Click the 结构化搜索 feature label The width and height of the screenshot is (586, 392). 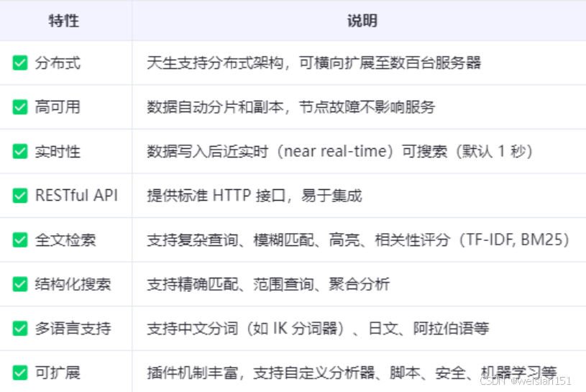(73, 284)
